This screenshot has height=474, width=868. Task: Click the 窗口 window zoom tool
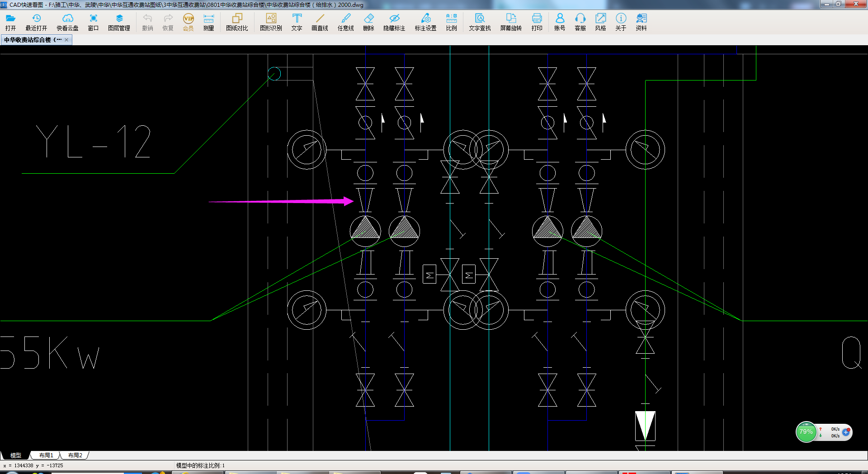pyautogui.click(x=93, y=22)
